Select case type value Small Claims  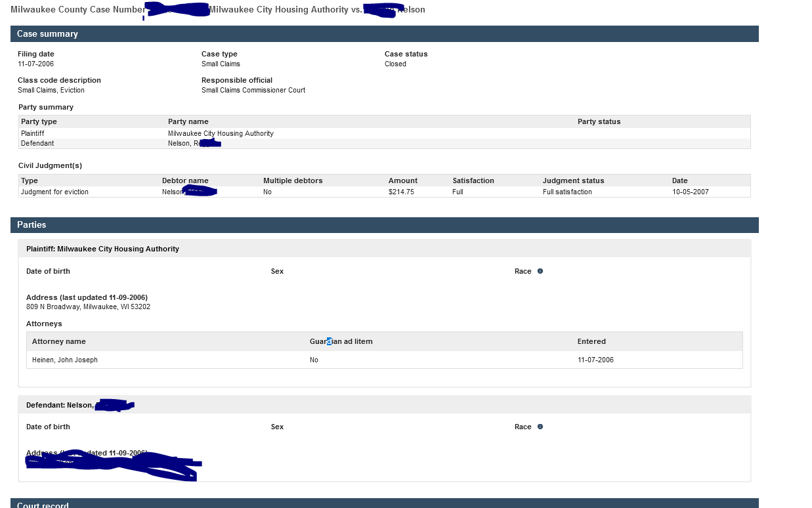pyautogui.click(x=221, y=64)
